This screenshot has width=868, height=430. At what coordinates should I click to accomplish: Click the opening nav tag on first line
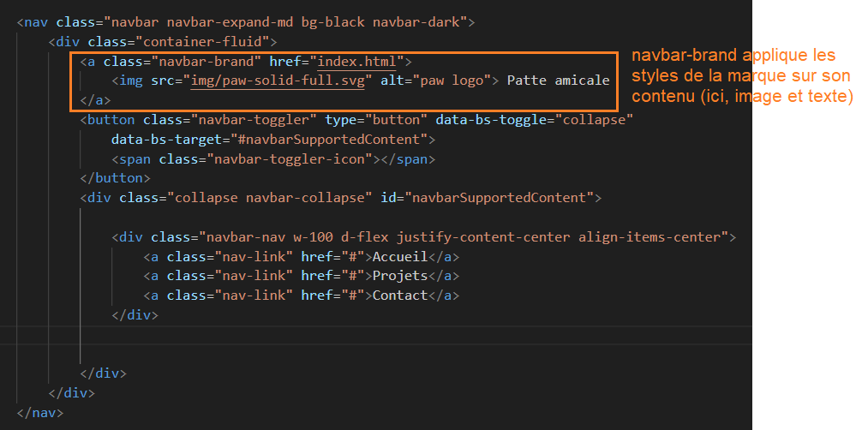coord(33,22)
